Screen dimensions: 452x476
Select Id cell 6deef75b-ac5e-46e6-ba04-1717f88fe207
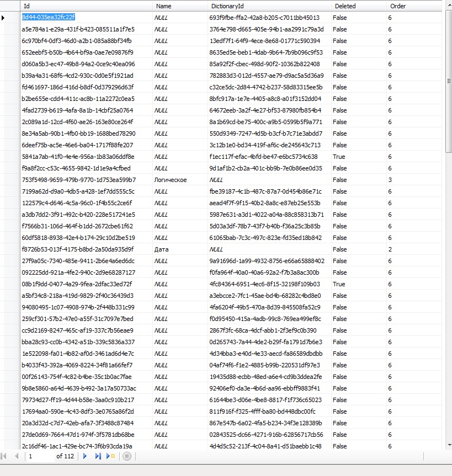86,145
